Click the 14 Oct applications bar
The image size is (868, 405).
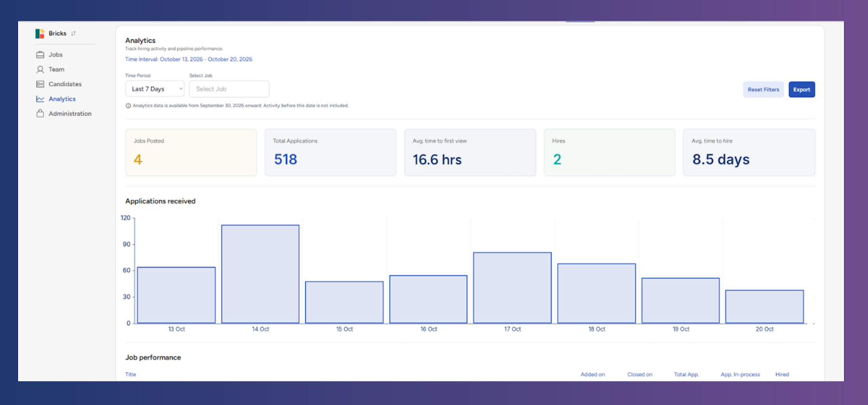pyautogui.click(x=261, y=274)
